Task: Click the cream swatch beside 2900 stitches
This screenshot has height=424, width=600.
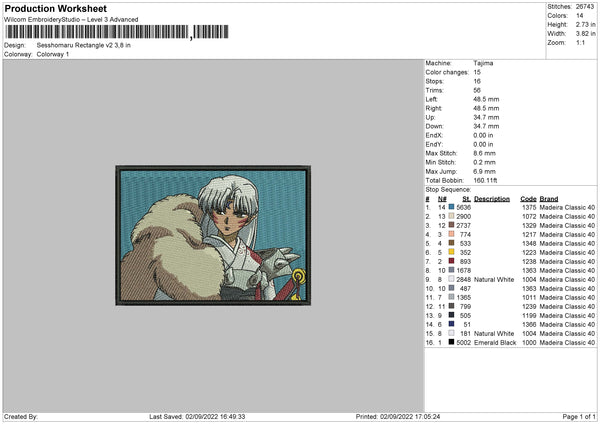Action: coord(452,216)
